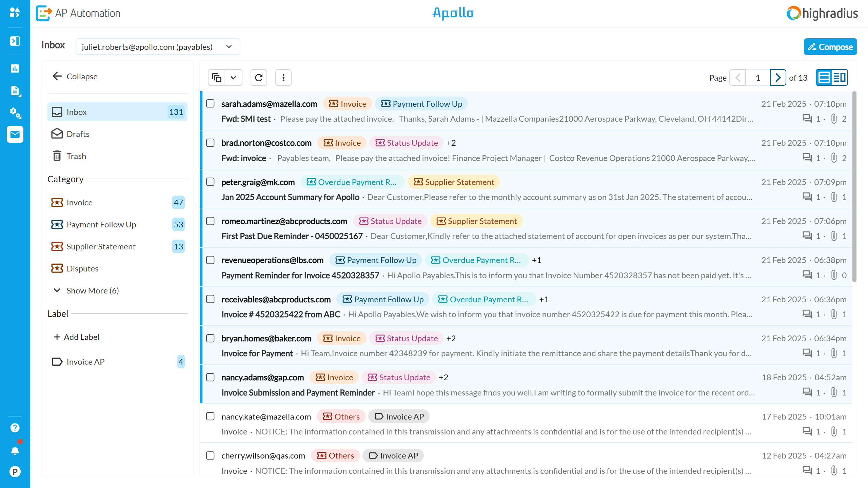Open the Inbox folder
The height and width of the screenshot is (488, 868).
coord(117,112)
